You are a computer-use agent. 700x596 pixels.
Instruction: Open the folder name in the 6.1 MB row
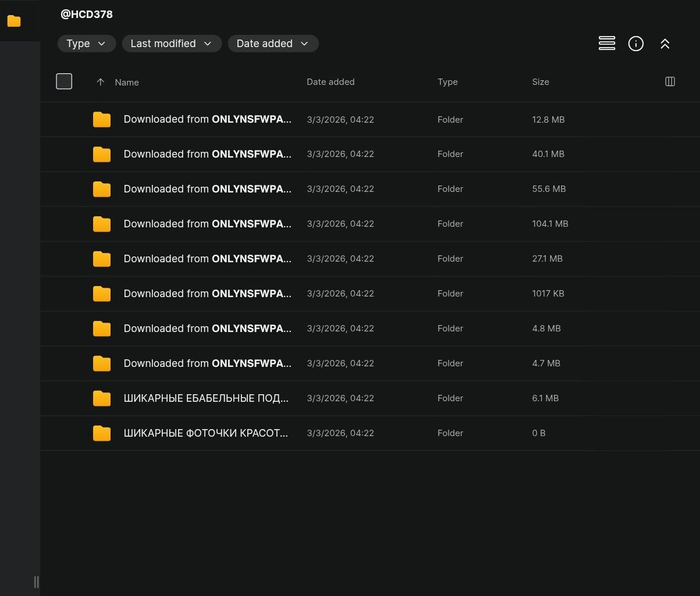pyautogui.click(x=206, y=398)
